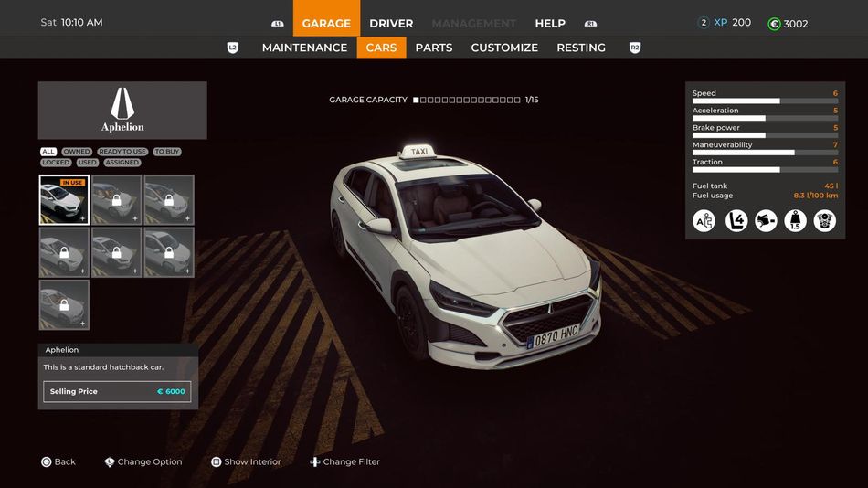868x488 pixels.
Task: Click the XP 200 value
Action: point(733,23)
